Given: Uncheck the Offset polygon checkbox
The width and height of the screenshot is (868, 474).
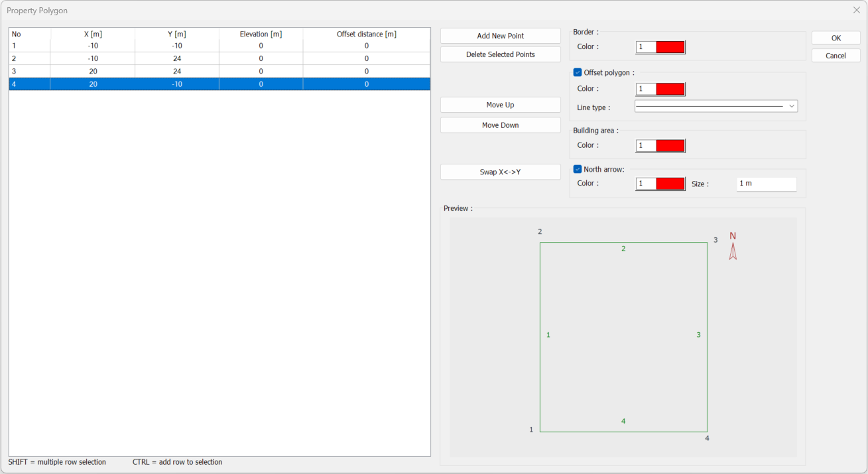Looking at the screenshot, I should pos(578,73).
